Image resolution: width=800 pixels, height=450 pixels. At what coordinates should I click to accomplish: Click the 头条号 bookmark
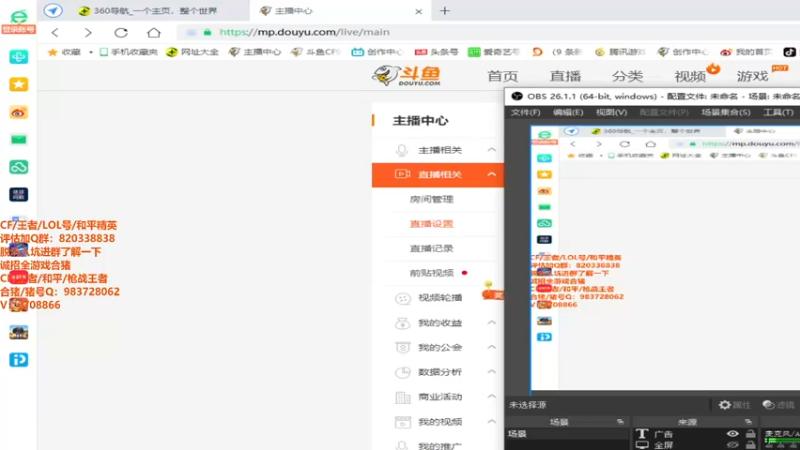(436, 52)
